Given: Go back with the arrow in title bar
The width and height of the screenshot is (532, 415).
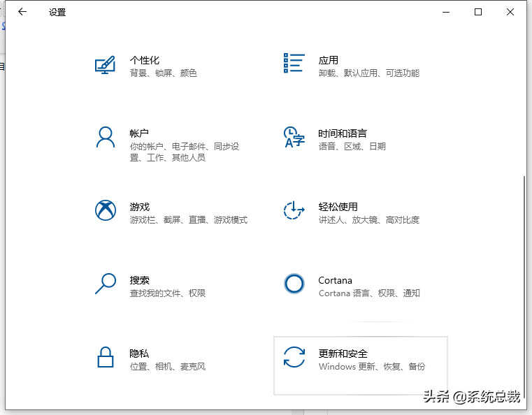Looking at the screenshot, I should tap(22, 12).
